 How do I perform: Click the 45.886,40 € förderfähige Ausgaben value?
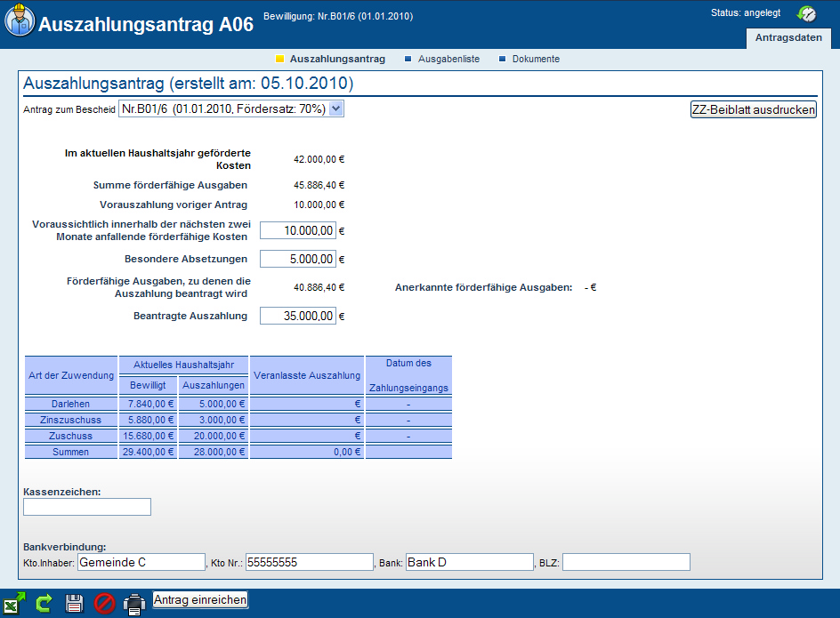(x=319, y=185)
